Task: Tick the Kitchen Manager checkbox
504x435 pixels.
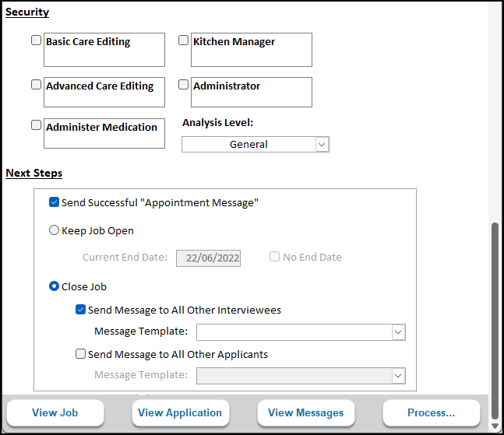Action: (x=184, y=41)
